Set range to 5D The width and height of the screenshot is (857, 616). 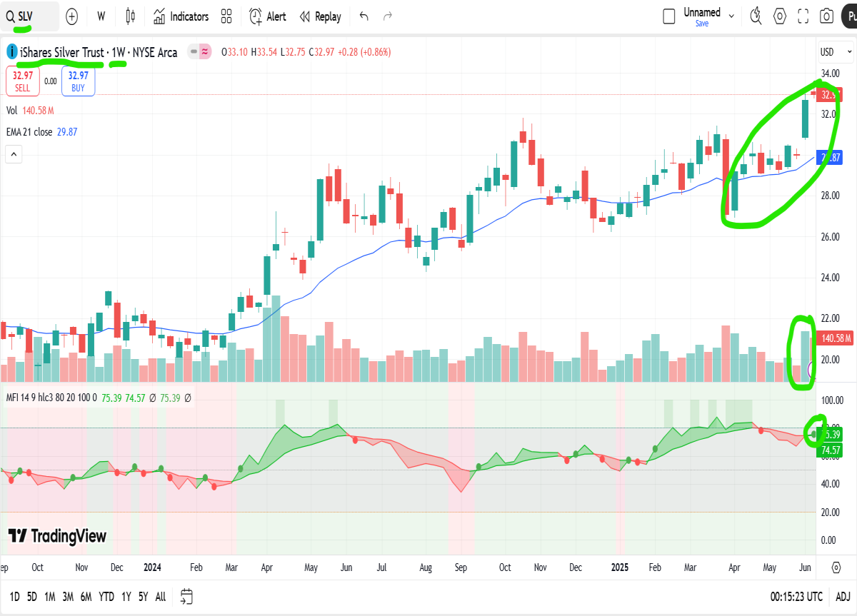click(x=32, y=596)
